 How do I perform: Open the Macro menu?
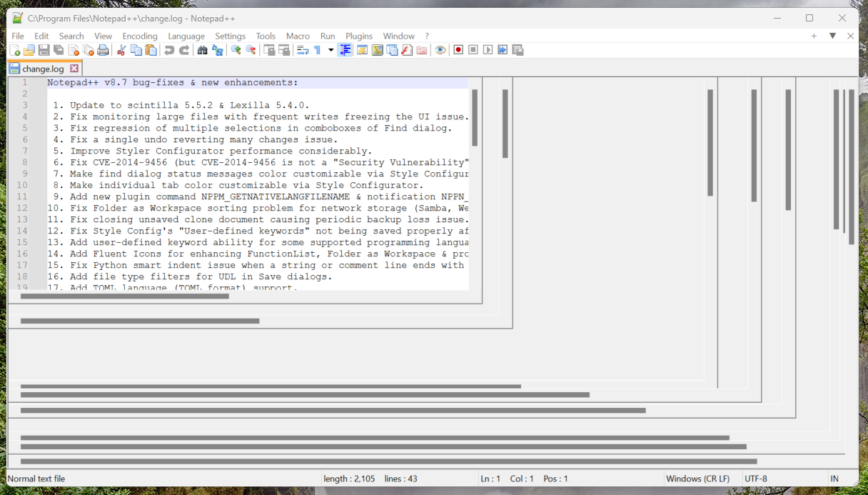pyautogui.click(x=298, y=36)
